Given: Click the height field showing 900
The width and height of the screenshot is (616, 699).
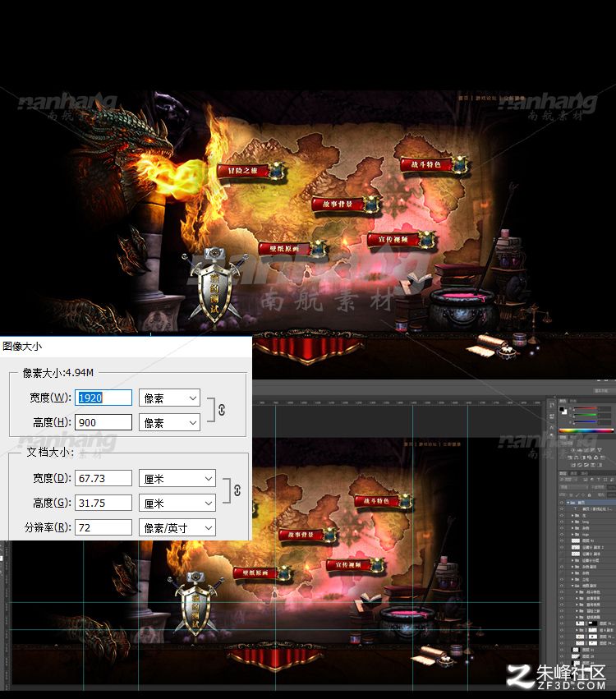Looking at the screenshot, I should tap(103, 423).
